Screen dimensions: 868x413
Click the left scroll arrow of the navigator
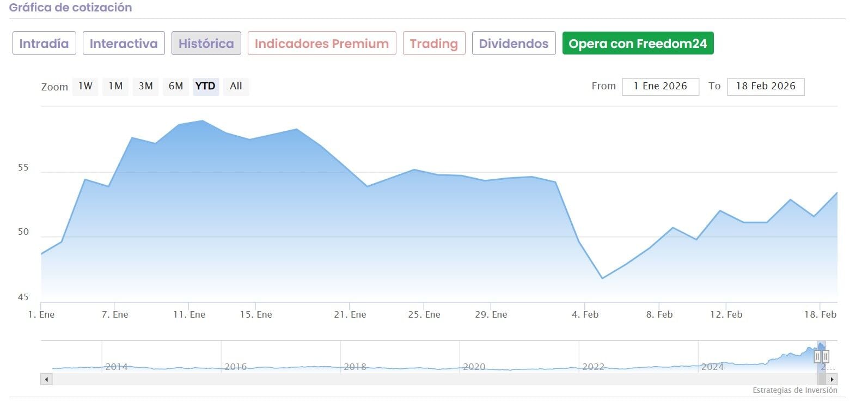[47, 379]
